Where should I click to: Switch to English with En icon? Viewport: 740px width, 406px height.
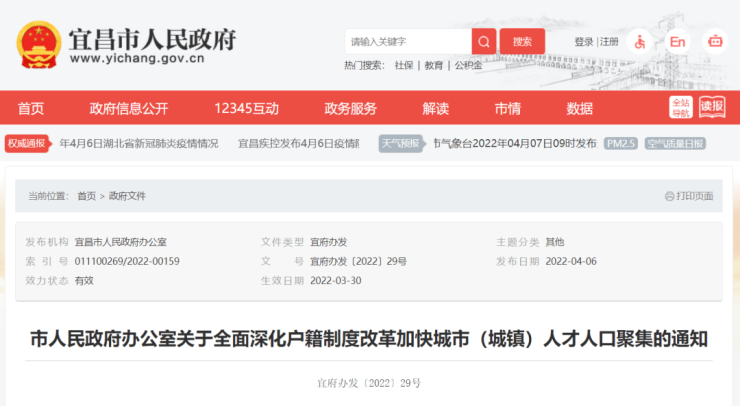tap(677, 41)
